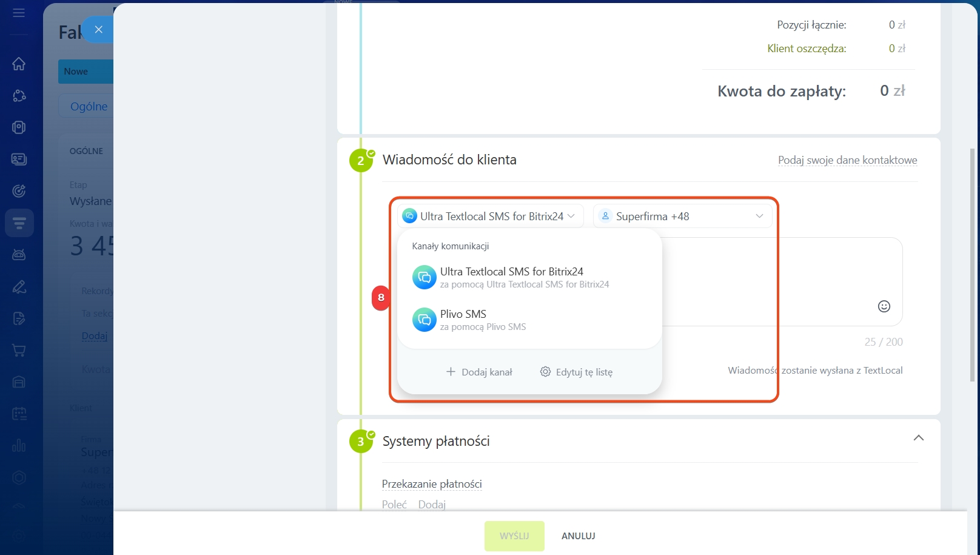980x555 pixels.
Task: Open emoji picker in message box
Action: click(884, 306)
